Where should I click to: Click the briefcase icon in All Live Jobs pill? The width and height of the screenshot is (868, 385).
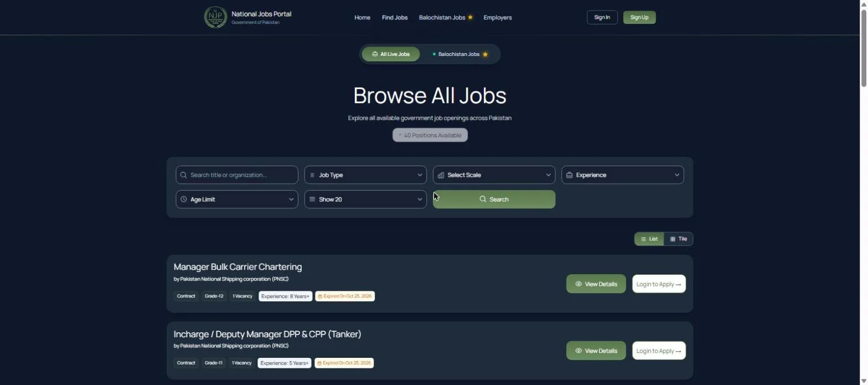(375, 54)
